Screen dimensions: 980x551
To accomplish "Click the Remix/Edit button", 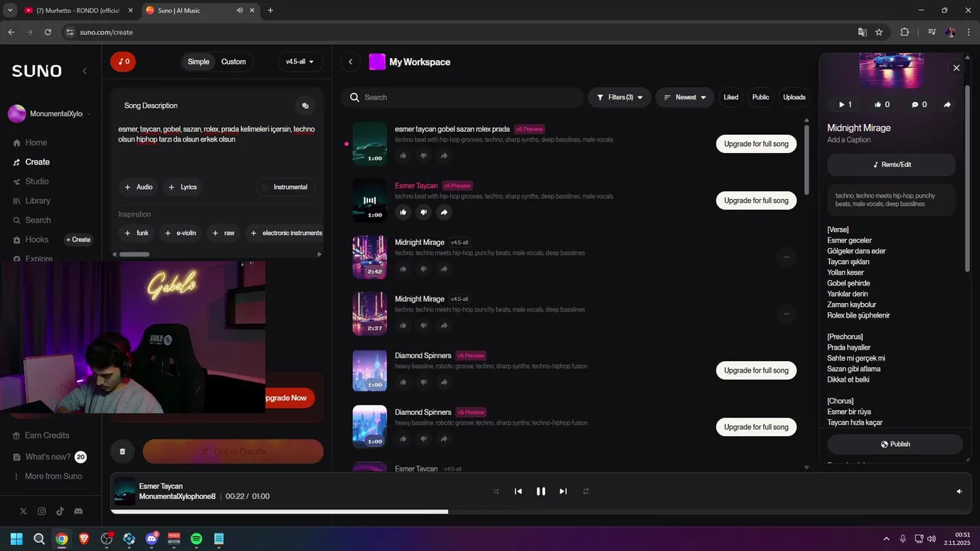I will click(891, 165).
